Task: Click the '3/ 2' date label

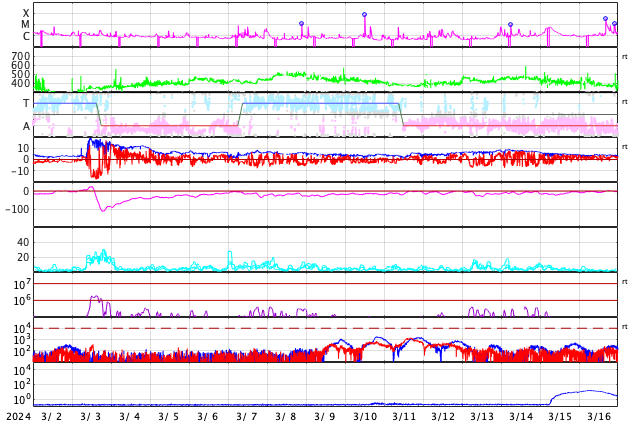Action: click(x=51, y=417)
